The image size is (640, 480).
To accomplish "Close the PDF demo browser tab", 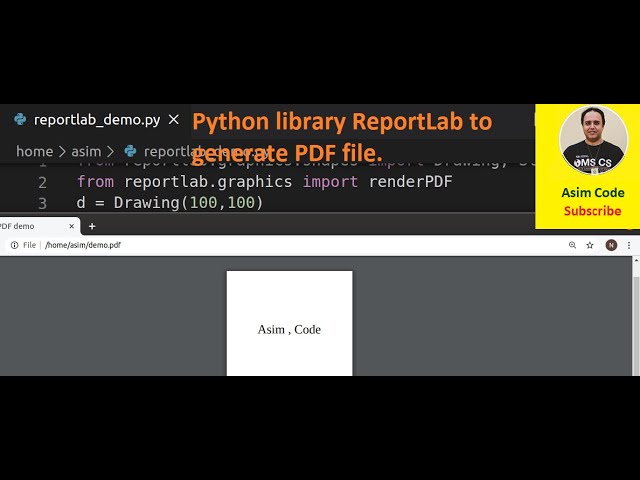I will tap(71, 226).
